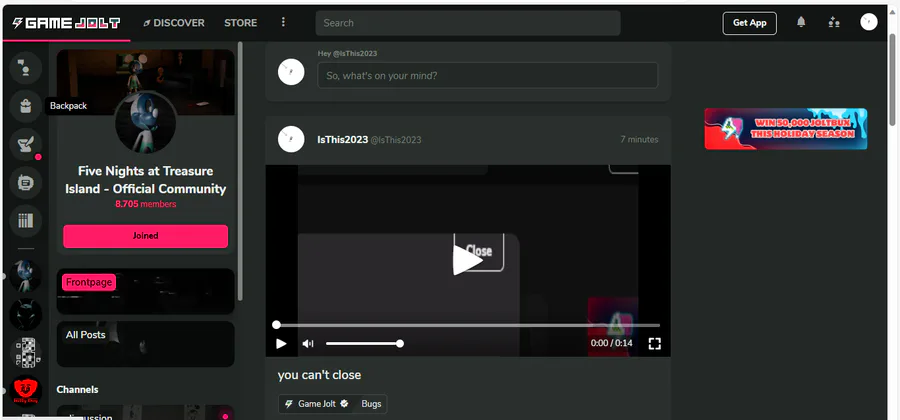Image resolution: width=900 pixels, height=420 pixels.
Task: Enter fullscreen for the video
Action: [x=654, y=344]
